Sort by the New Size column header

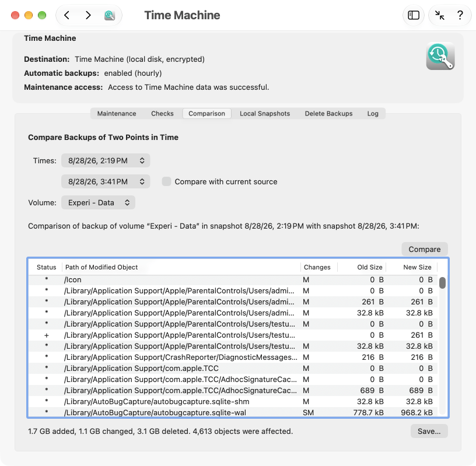[412, 267]
